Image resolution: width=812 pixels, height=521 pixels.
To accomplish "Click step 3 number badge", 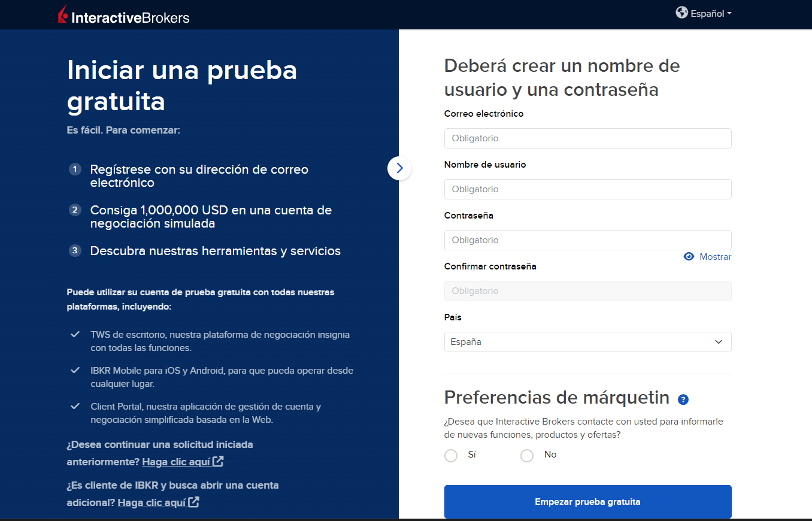I will pos(75,251).
